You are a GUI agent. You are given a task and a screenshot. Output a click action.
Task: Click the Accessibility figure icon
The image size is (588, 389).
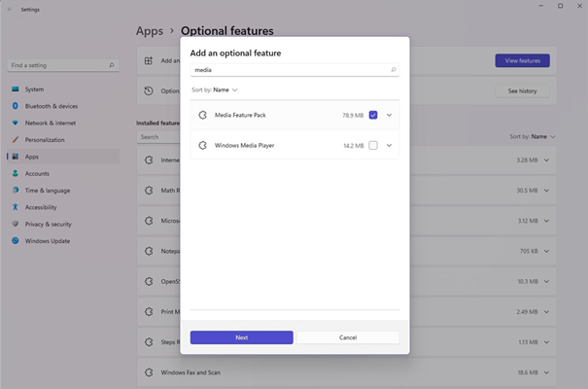click(15, 207)
